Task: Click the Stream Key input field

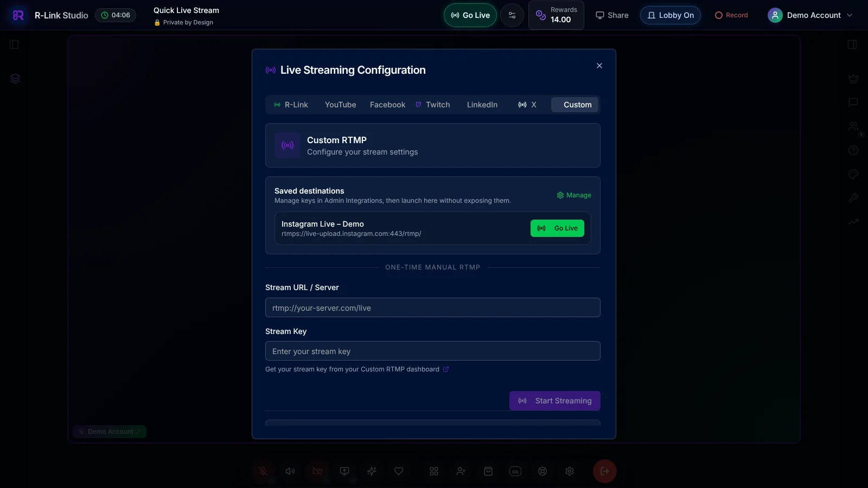Action: coord(432,351)
